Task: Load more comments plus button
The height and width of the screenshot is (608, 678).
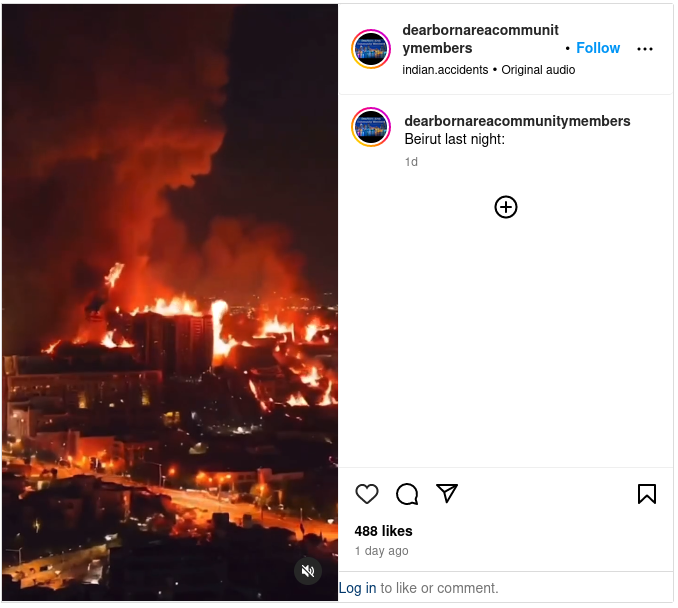Action: coord(506,207)
